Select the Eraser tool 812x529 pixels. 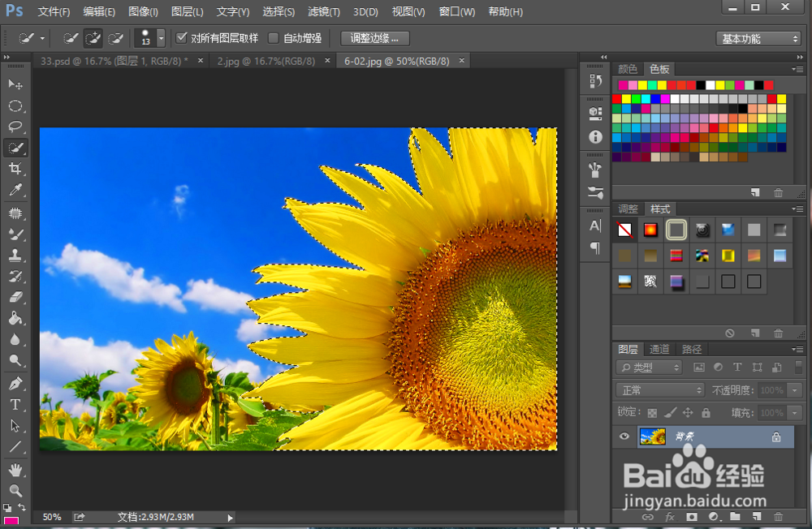click(15, 297)
